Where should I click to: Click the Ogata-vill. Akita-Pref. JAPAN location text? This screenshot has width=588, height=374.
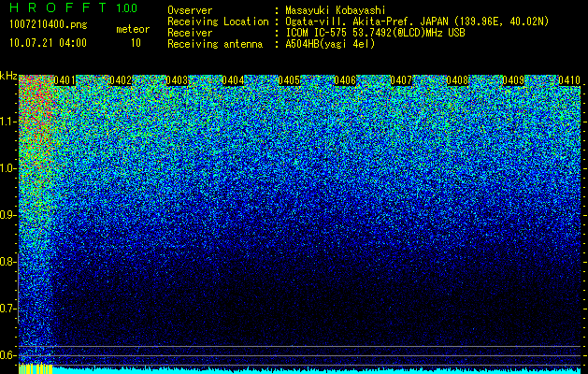(x=417, y=22)
